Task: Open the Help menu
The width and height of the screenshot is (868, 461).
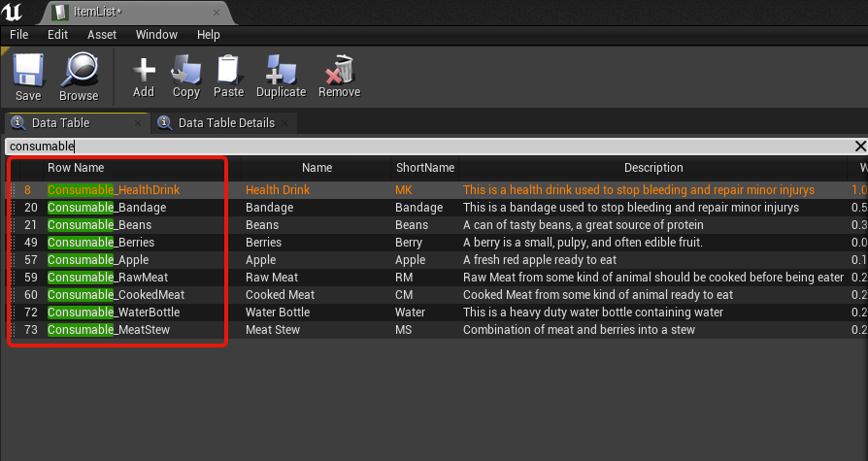Action: pos(208,35)
